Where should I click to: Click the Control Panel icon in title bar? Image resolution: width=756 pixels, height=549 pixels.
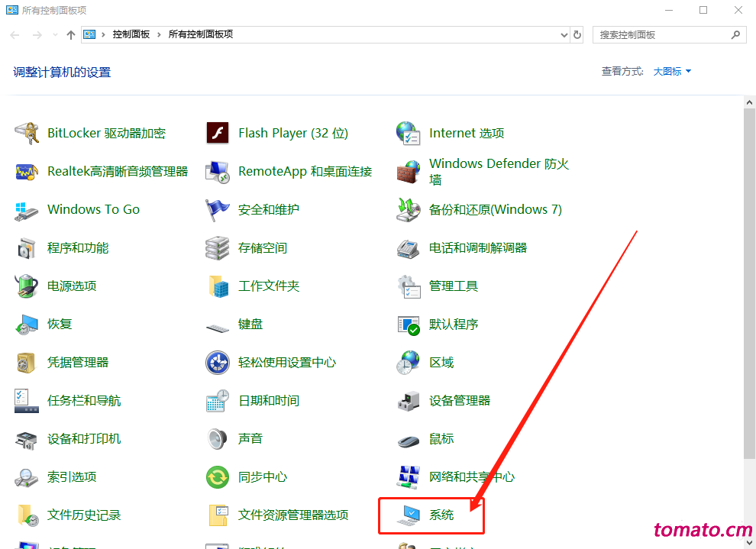point(12,10)
